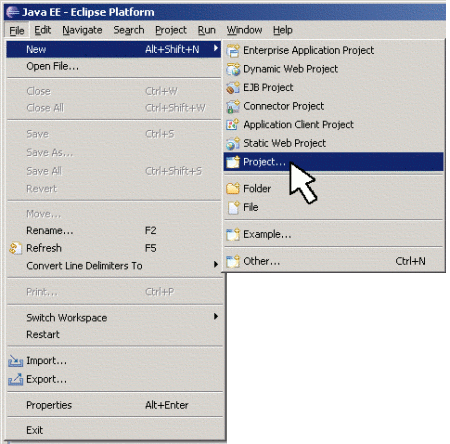The image size is (450, 444).
Task: Click the Other... wizard icon
Action: (x=233, y=261)
